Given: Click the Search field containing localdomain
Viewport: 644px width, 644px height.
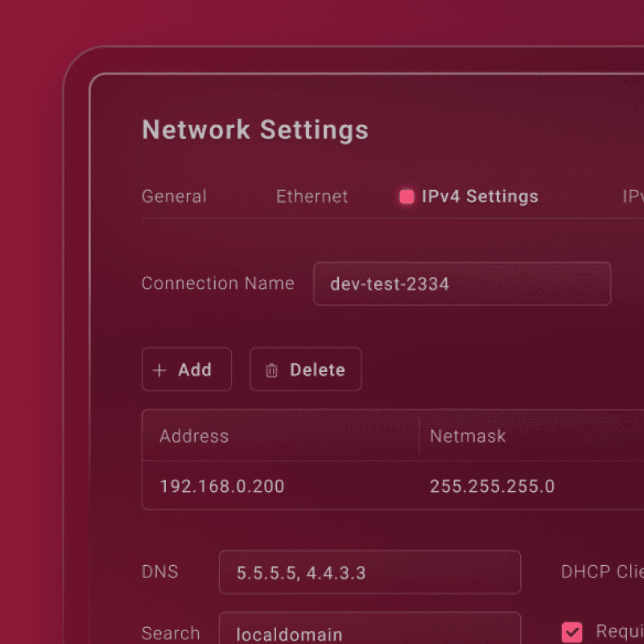Looking at the screenshot, I should pyautogui.click(x=369, y=629).
